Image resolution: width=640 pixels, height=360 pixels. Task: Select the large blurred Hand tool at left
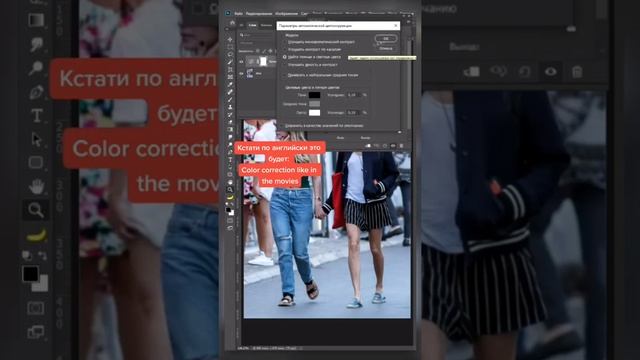[x=36, y=187]
